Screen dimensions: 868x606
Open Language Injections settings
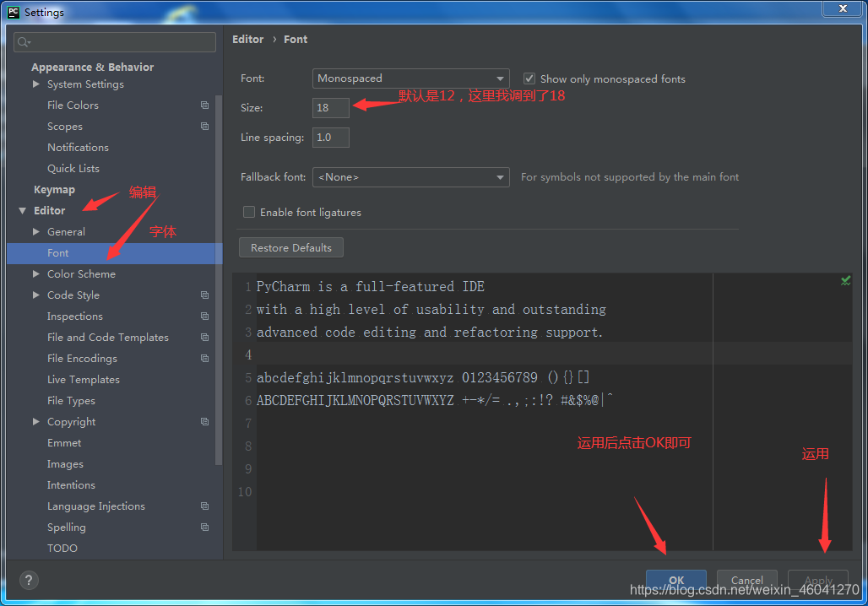pyautogui.click(x=95, y=506)
